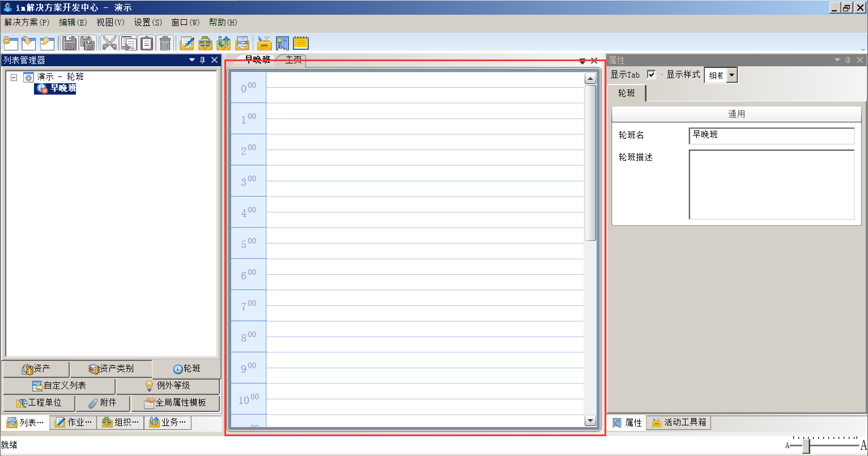This screenshot has width=868, height=456.
Task: Click the zoom slider handle in status bar
Action: (x=806, y=446)
